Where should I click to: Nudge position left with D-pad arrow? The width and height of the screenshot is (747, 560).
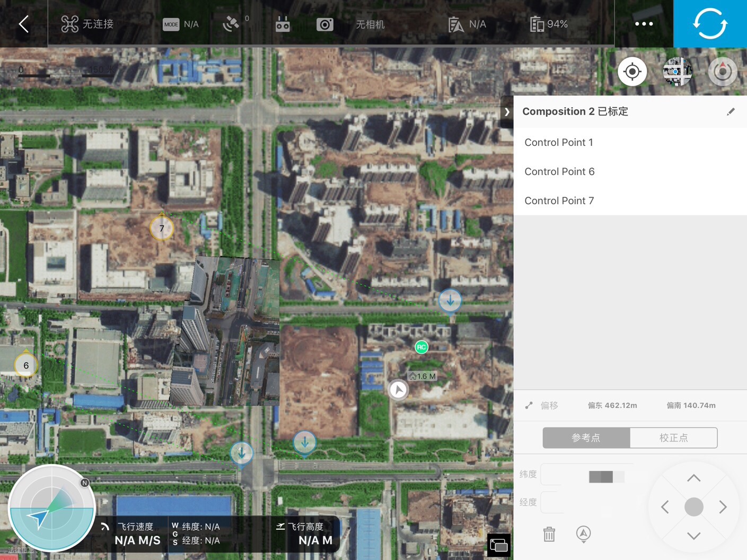[x=665, y=507]
